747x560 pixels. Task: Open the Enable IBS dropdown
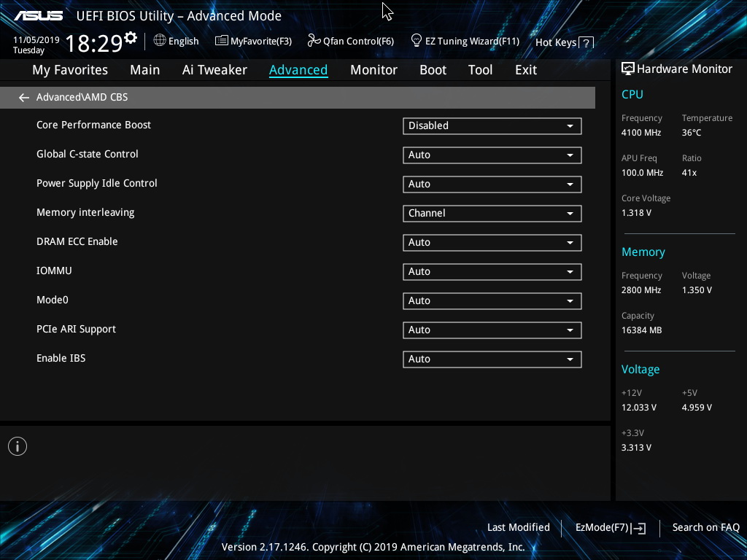[492, 359]
